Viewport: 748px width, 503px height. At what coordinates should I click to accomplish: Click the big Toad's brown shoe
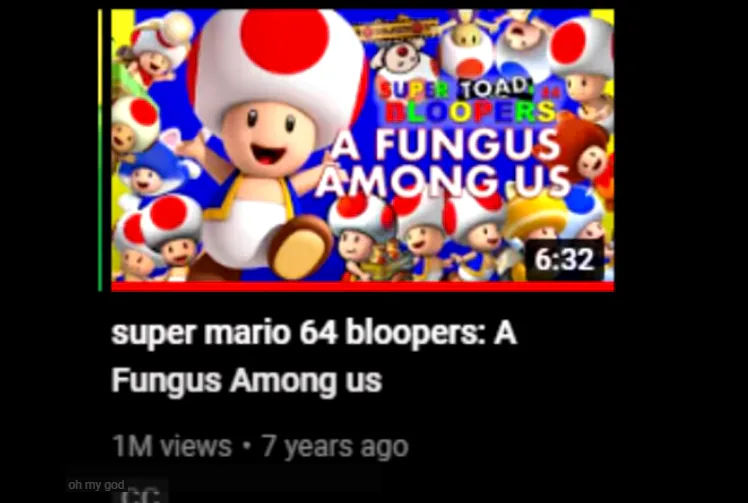[300, 246]
